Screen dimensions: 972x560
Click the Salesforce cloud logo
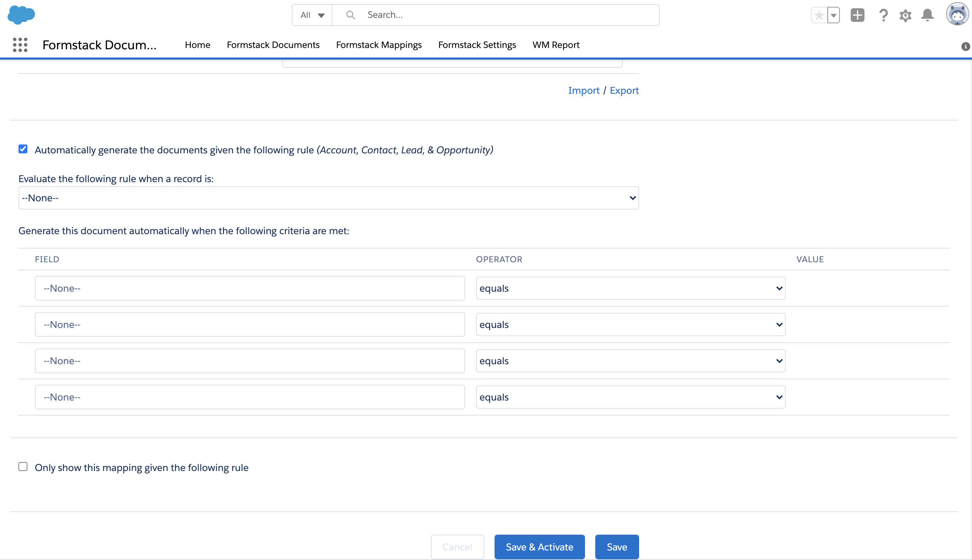(21, 15)
